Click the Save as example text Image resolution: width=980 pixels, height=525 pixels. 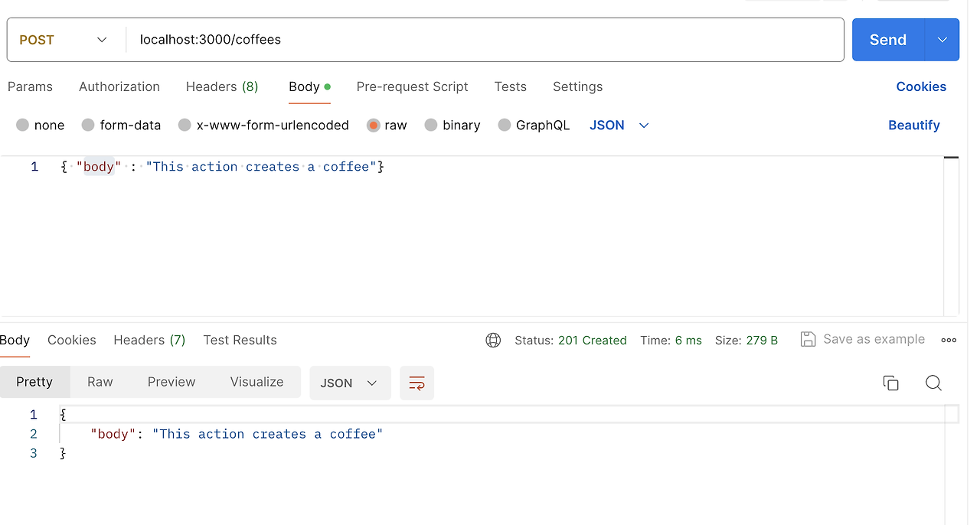coord(874,339)
